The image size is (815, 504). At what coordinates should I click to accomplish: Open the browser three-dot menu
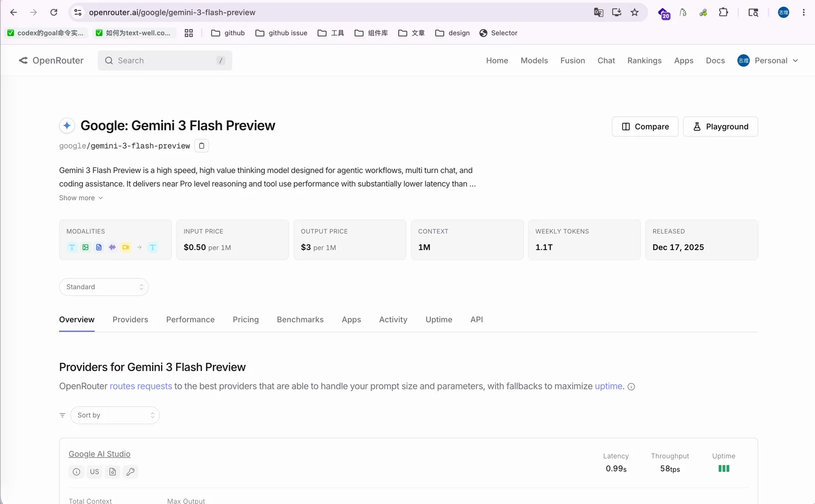point(804,12)
